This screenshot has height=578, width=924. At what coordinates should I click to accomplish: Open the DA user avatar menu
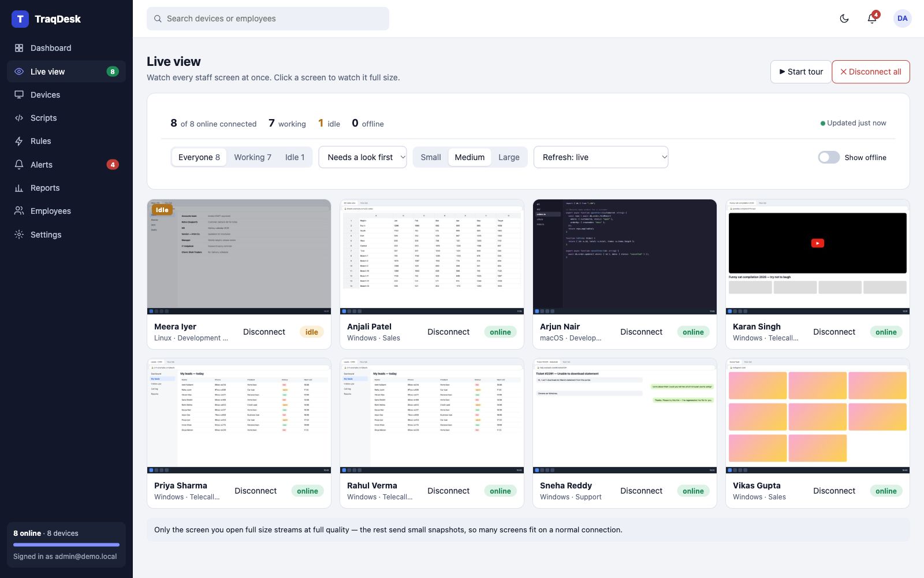pos(903,18)
